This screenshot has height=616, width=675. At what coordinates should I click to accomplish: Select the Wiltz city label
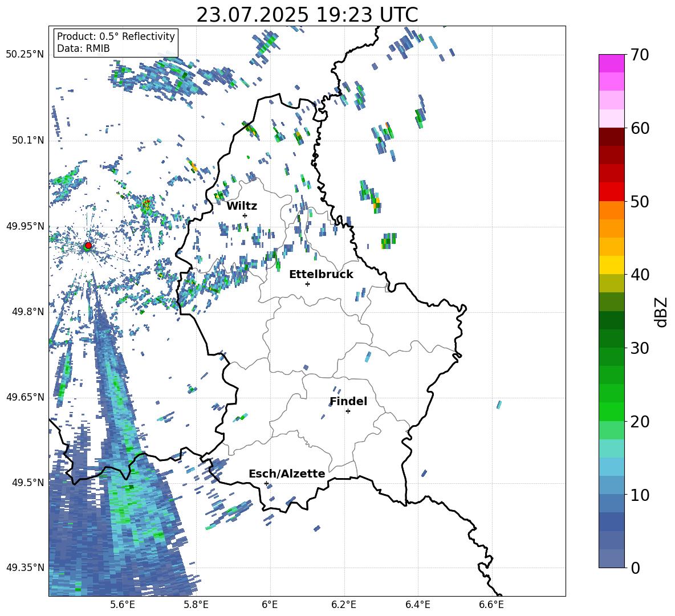pyautogui.click(x=242, y=206)
